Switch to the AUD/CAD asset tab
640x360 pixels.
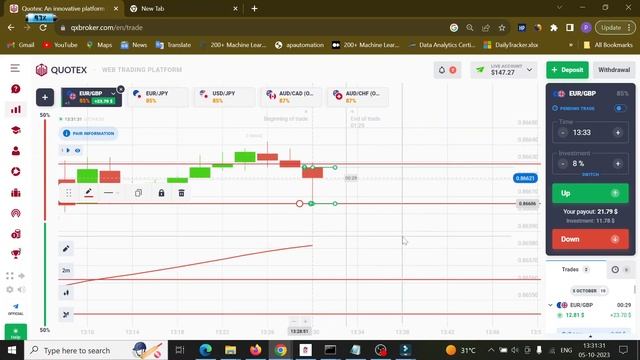point(291,97)
